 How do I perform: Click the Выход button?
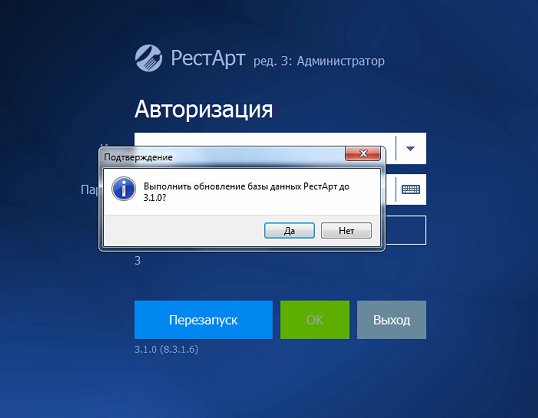point(391,320)
